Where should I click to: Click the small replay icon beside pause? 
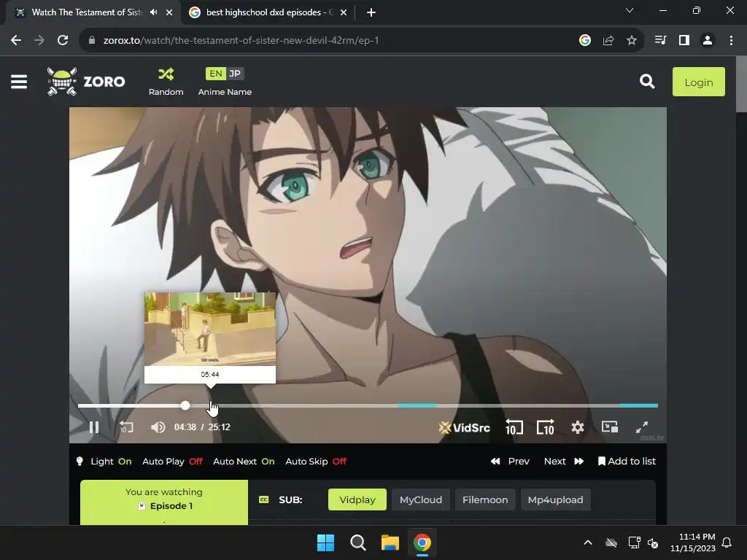click(126, 427)
